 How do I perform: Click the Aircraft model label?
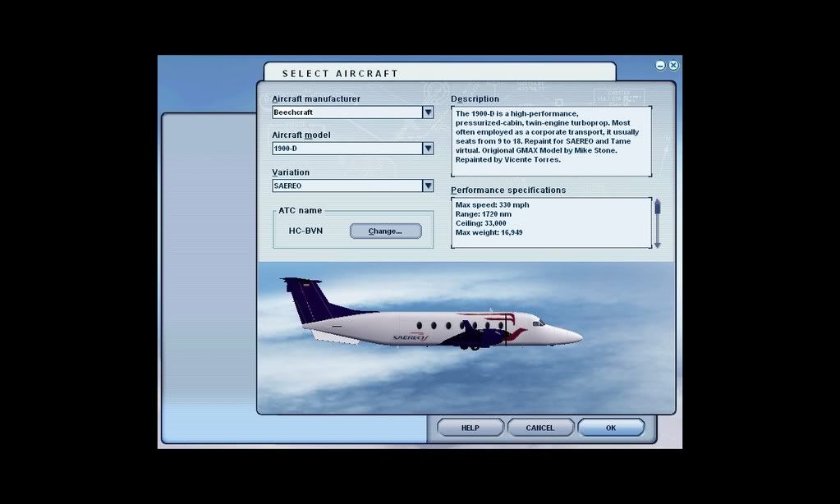(x=301, y=135)
